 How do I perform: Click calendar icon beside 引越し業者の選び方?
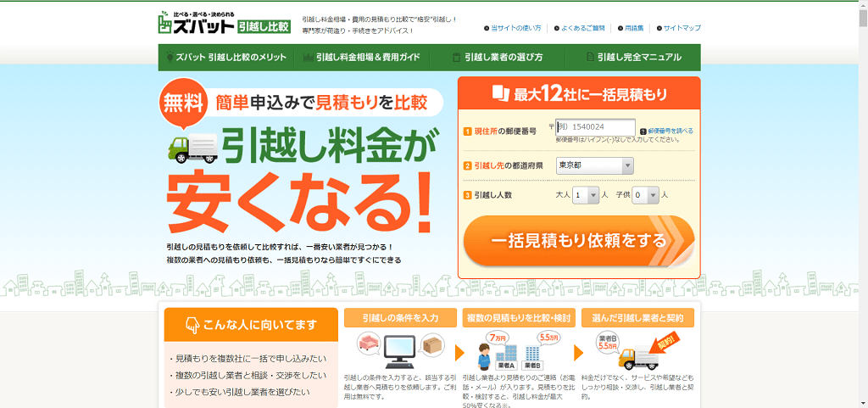[456, 57]
